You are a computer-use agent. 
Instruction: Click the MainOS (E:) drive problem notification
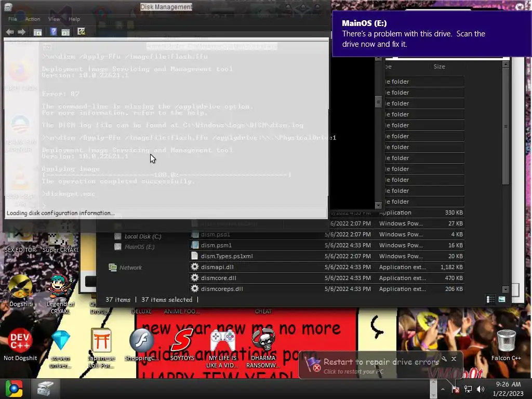pyautogui.click(x=432, y=34)
